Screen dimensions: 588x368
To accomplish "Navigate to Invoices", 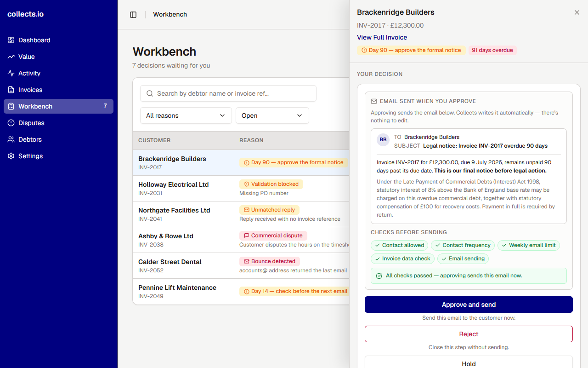I will [x=58, y=90].
